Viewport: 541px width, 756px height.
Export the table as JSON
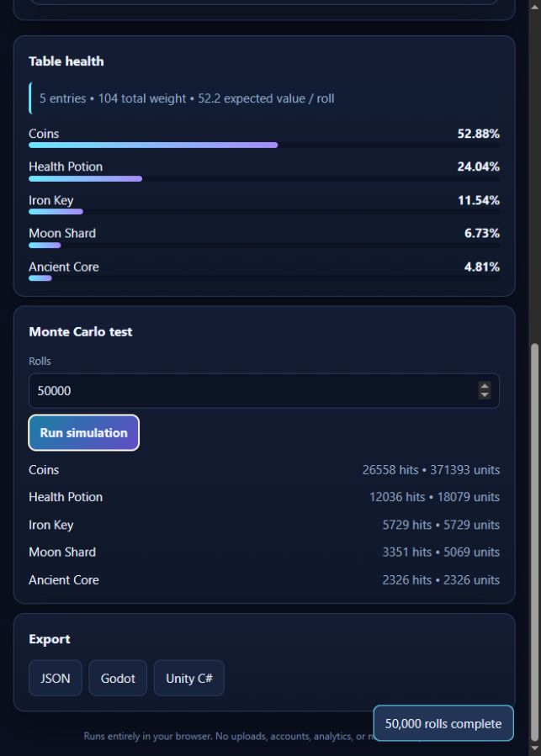point(55,678)
